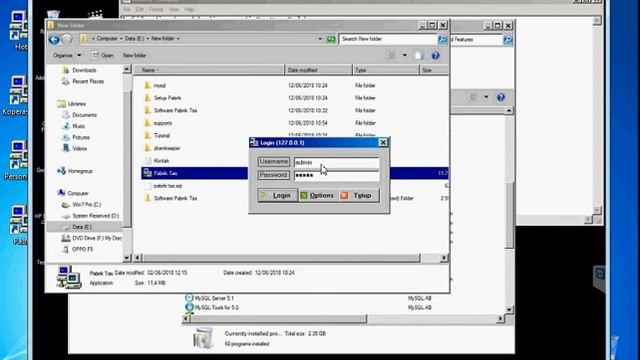This screenshot has width=640, height=360.
Task: Select the pabrik tas.sql file
Action: [x=167, y=186]
